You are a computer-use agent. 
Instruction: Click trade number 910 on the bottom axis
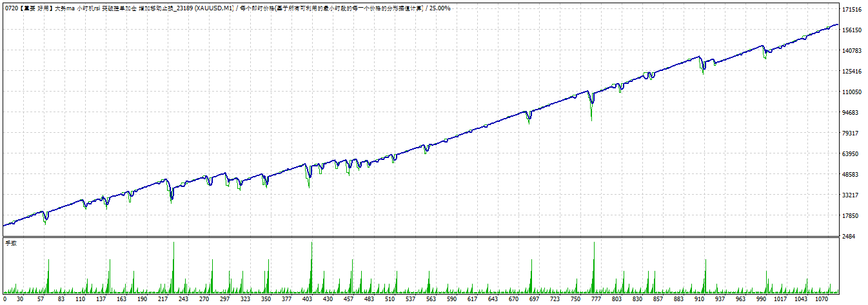(699, 299)
